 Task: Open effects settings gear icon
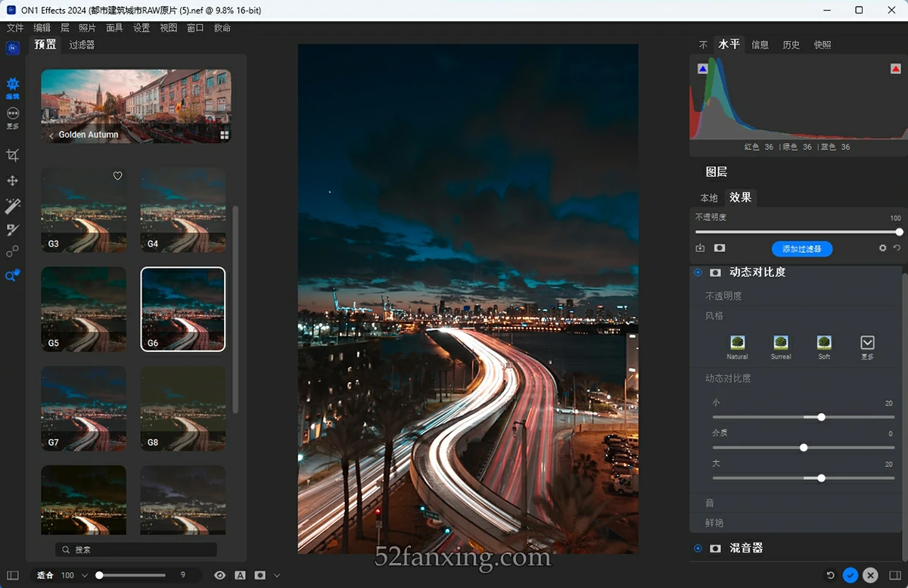click(x=882, y=248)
